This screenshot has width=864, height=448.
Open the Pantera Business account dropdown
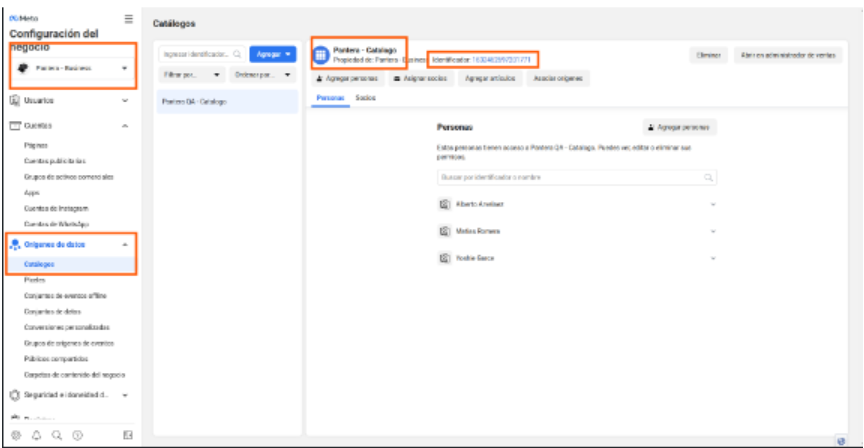(73, 69)
